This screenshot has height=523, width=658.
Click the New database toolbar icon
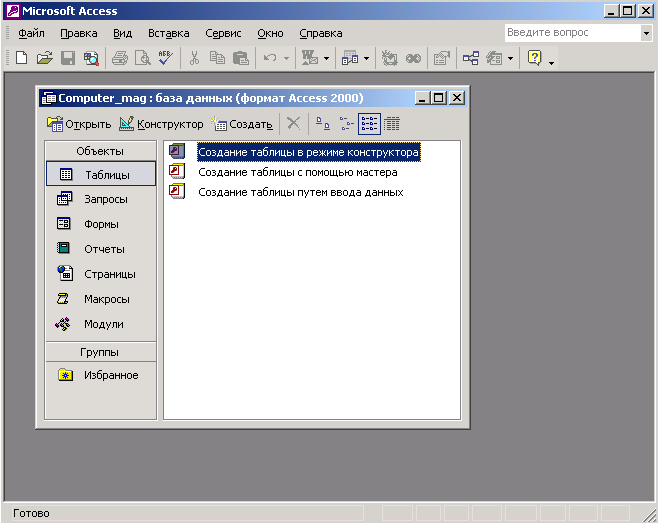click(x=21, y=58)
